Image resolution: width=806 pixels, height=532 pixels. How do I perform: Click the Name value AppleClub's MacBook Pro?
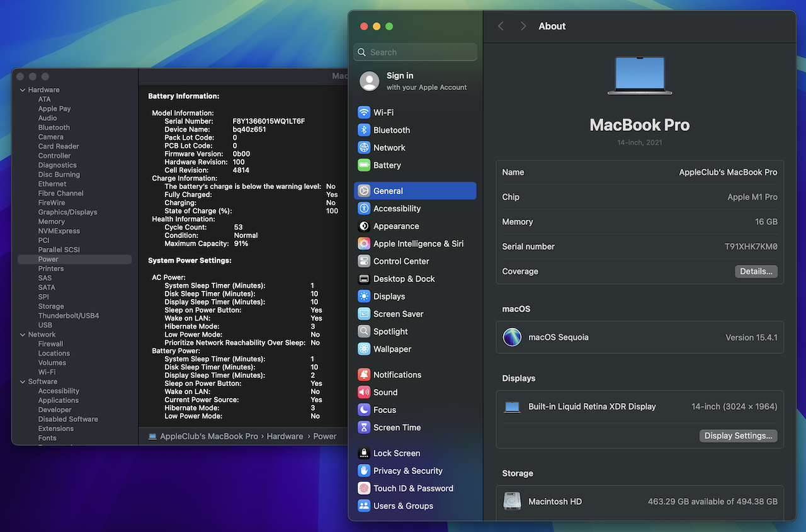pos(728,173)
